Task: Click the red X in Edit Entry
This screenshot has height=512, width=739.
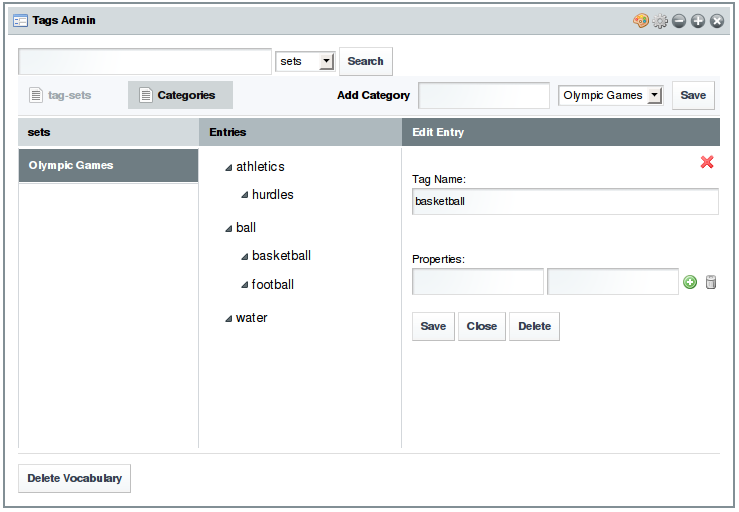Action: coord(707,162)
